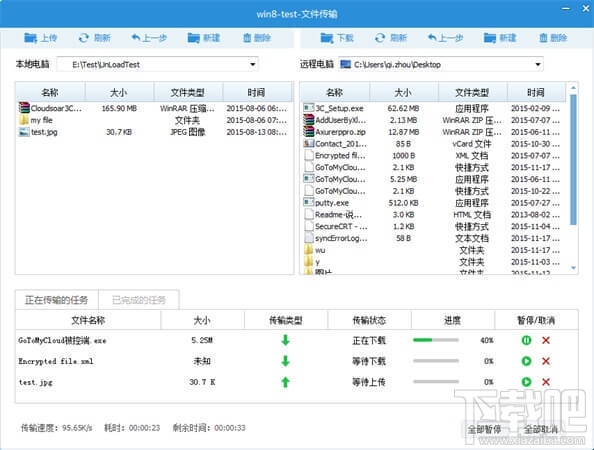Select test.jpg image icon in local list

point(24,132)
